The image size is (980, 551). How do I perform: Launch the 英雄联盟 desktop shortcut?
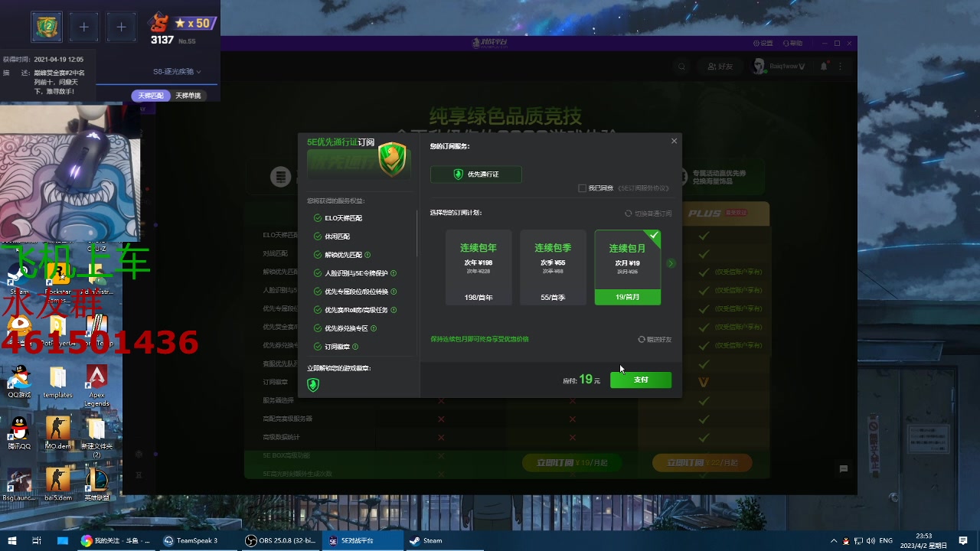[96, 484]
